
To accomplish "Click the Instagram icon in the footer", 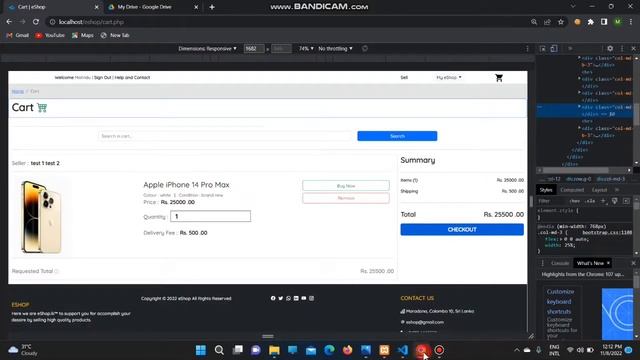I will 311,298.
